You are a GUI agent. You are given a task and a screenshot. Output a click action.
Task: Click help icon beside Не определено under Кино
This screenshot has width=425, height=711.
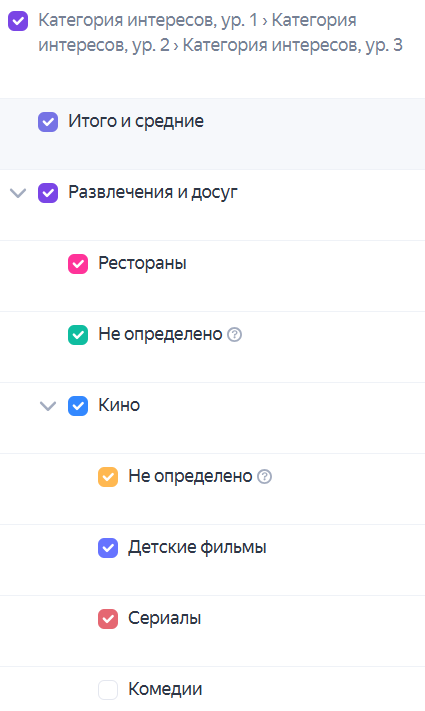coord(264,477)
